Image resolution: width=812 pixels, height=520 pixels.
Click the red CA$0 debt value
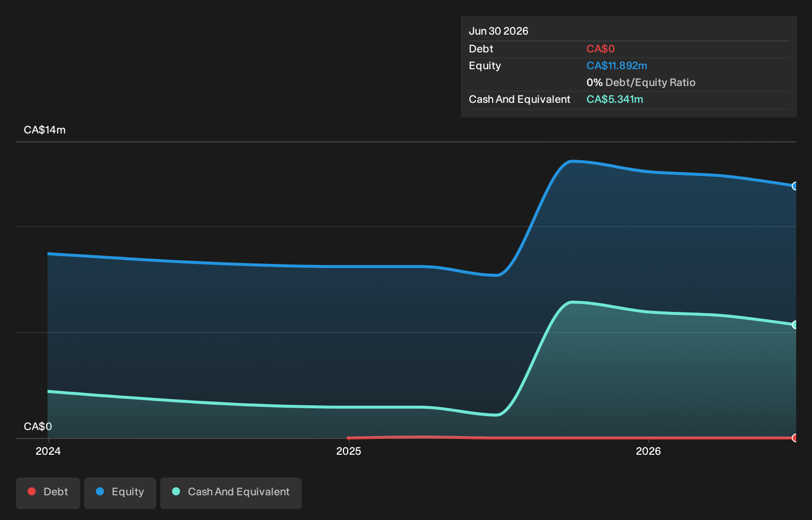coord(600,49)
